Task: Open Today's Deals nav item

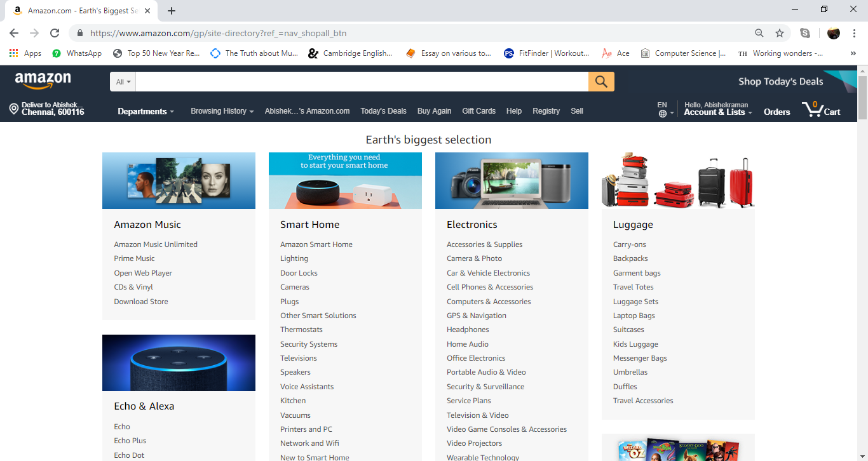Action: coord(383,111)
